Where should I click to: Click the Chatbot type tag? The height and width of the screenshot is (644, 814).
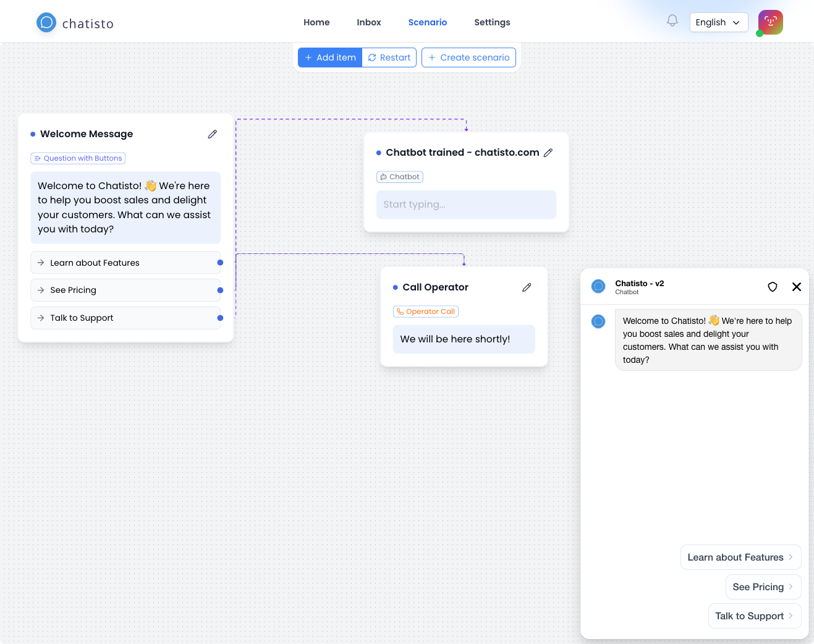pos(400,177)
